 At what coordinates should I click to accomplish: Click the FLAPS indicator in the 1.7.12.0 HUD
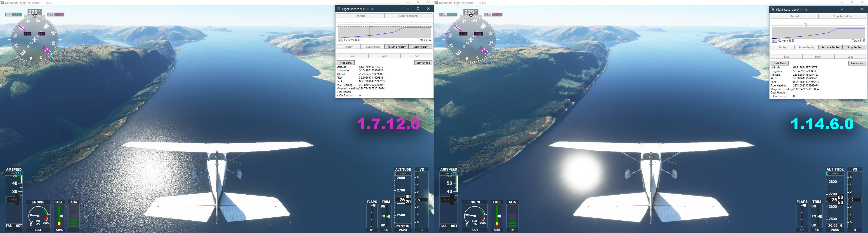[372, 216]
